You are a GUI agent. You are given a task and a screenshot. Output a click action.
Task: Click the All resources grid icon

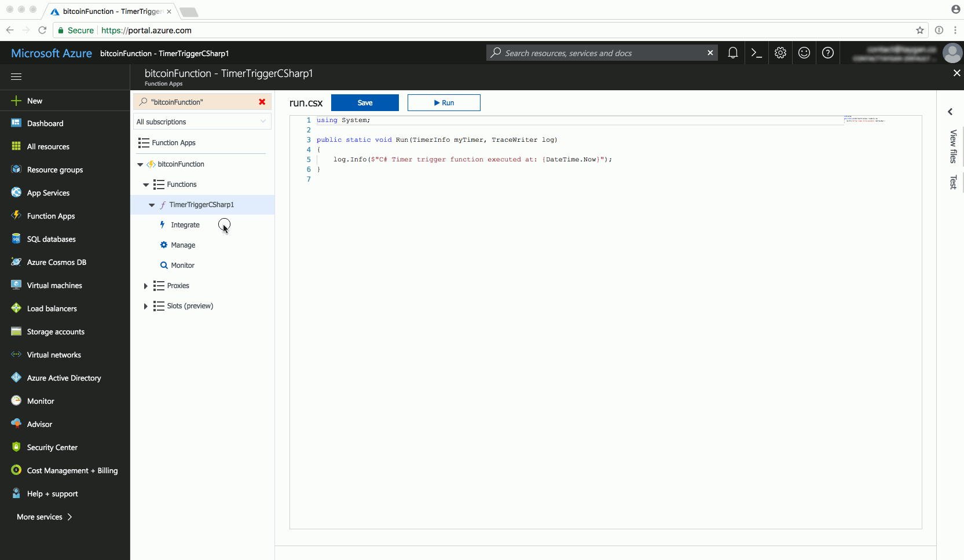tap(16, 146)
